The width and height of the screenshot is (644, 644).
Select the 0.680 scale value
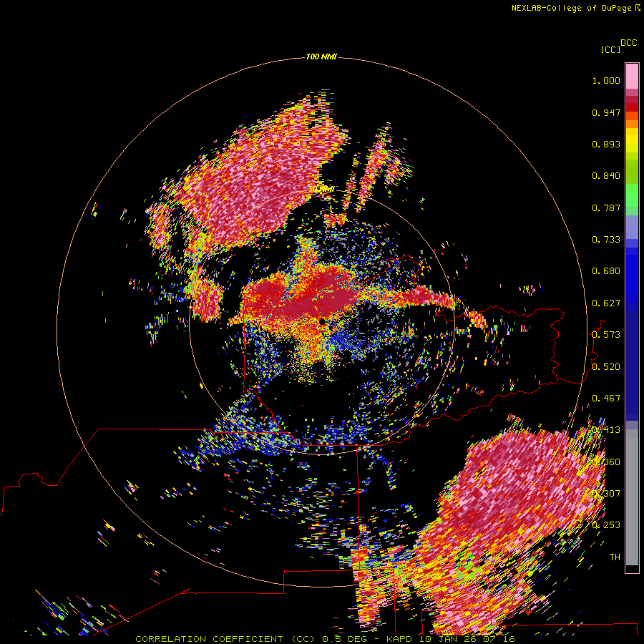pos(606,271)
